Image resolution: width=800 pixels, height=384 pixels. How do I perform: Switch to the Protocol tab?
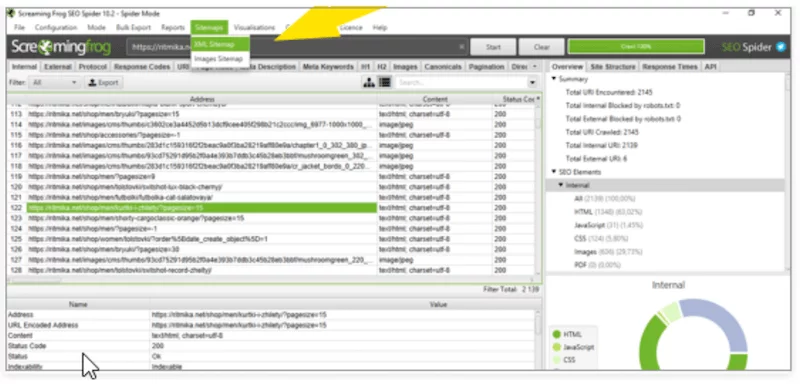click(x=93, y=67)
